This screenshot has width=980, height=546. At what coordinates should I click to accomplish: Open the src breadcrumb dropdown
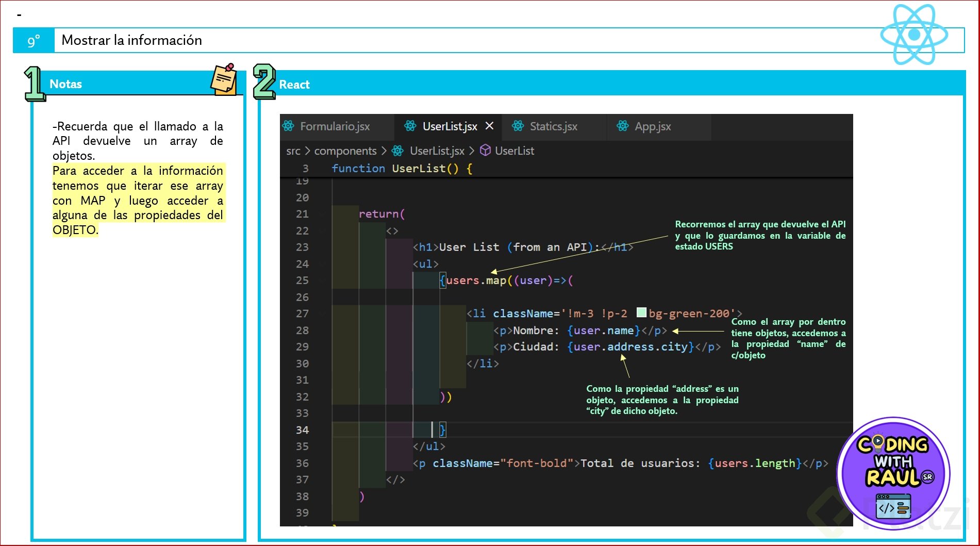[x=293, y=151]
